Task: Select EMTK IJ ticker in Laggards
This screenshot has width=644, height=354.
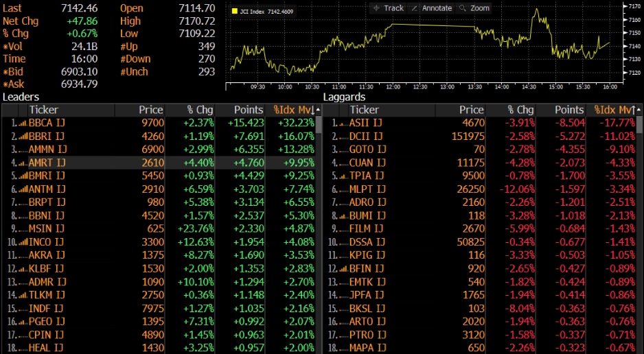Action: click(367, 282)
